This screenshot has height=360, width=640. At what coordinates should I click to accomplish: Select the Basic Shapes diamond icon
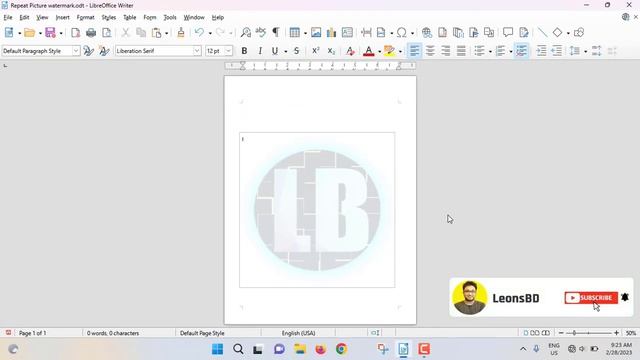557,33
